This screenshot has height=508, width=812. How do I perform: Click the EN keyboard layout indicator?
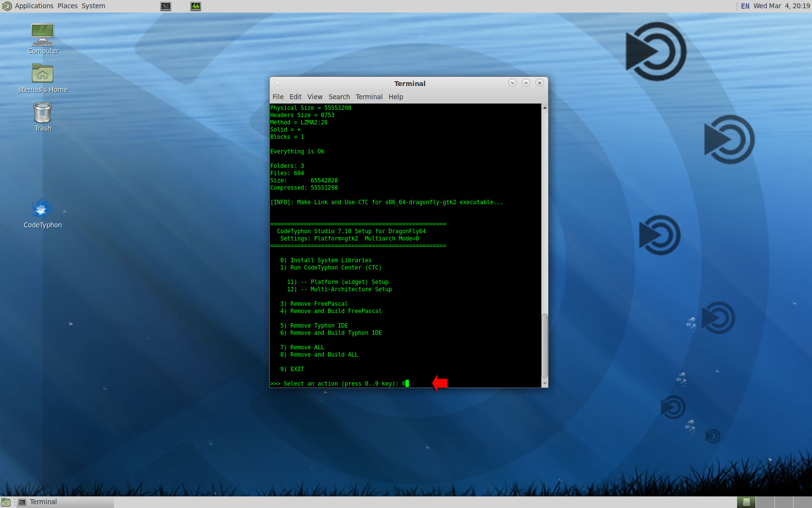point(745,6)
